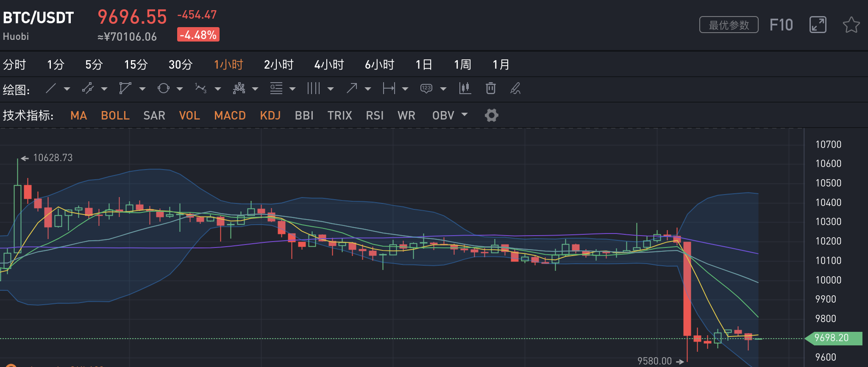This screenshot has height=367, width=868.
Task: Toggle the MA indicator
Action: [x=79, y=115]
